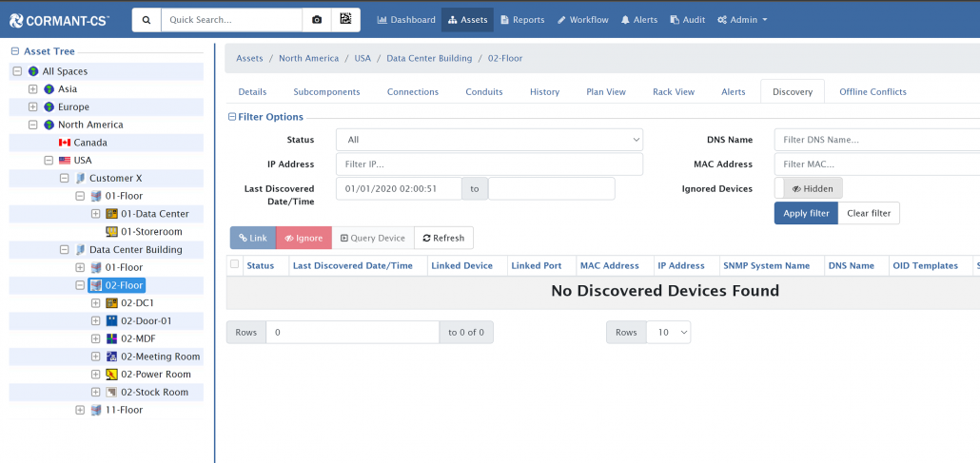The image size is (980, 463).
Task: Toggle the Hidden ignored devices button
Action: 812,189
